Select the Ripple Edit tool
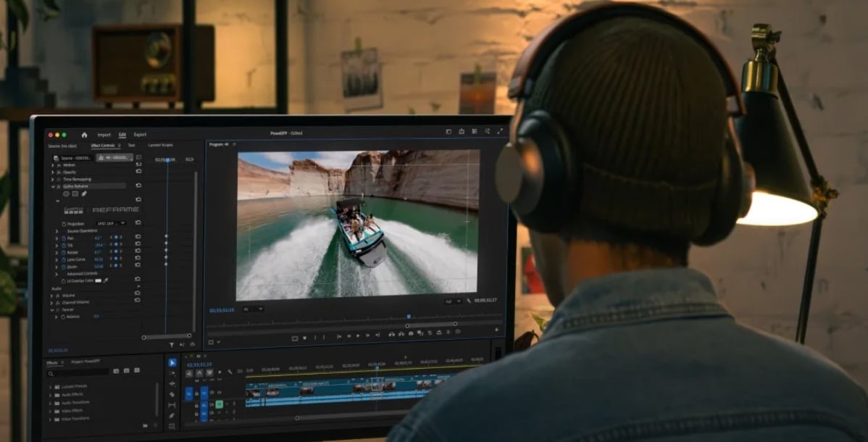Screen dimensions: 868x442 pyautogui.click(x=172, y=384)
